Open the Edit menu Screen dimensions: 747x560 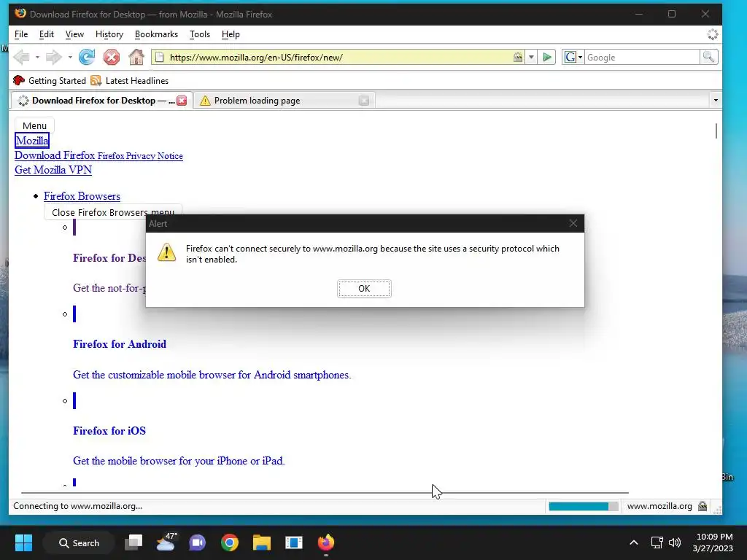(x=46, y=34)
